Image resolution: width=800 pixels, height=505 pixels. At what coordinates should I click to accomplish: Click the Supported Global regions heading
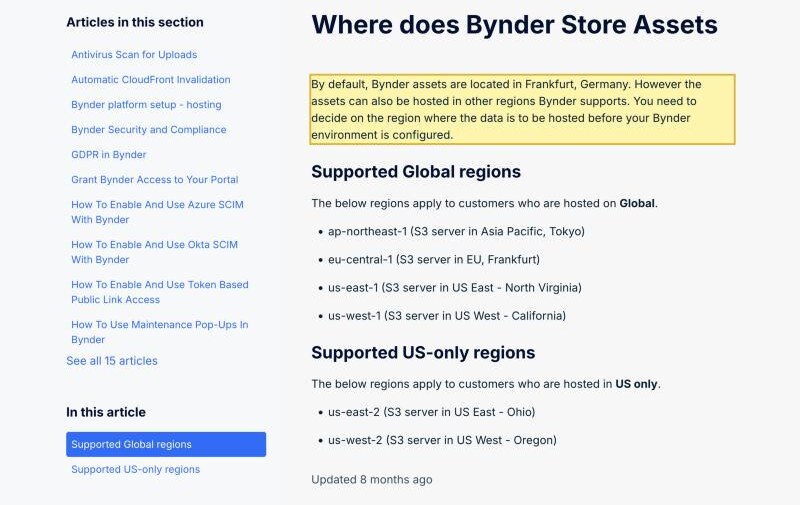(416, 172)
